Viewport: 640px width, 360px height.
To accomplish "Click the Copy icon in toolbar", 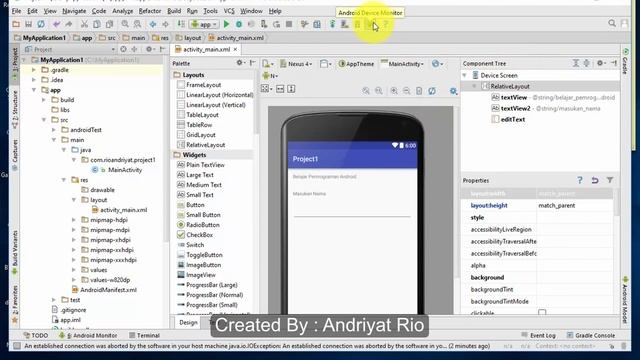I will point(97,24).
